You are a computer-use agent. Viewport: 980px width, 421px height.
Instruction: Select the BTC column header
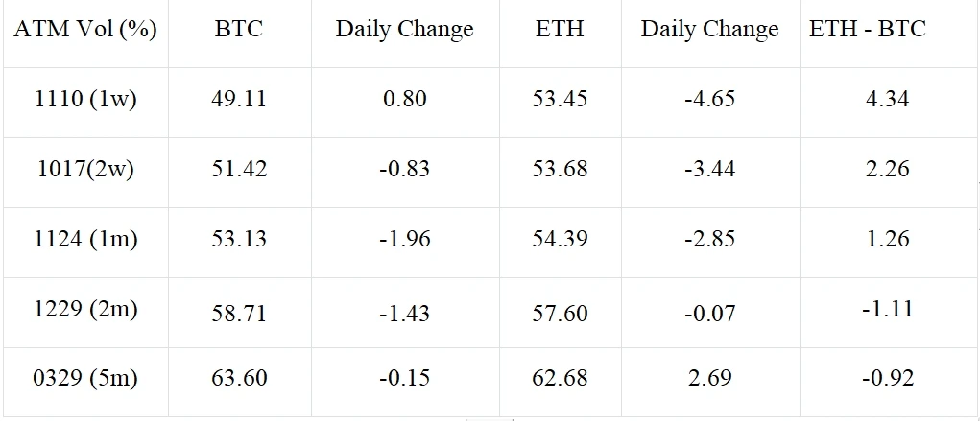coord(239,29)
